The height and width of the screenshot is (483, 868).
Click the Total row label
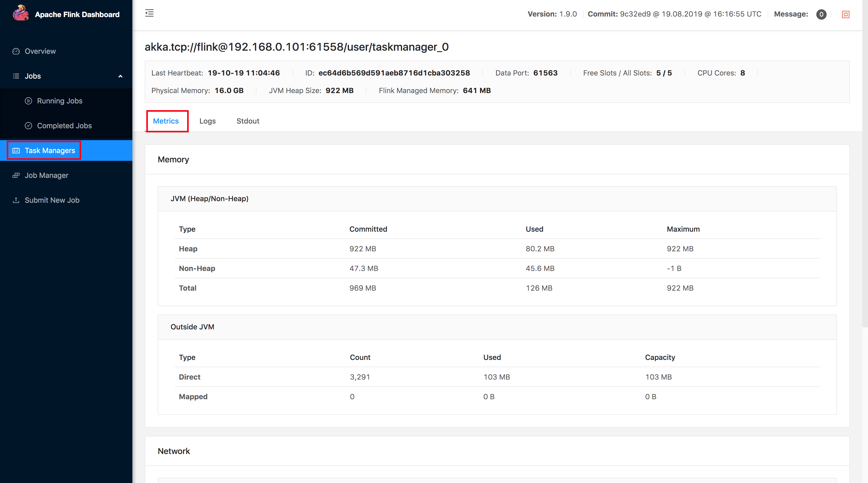(x=188, y=288)
